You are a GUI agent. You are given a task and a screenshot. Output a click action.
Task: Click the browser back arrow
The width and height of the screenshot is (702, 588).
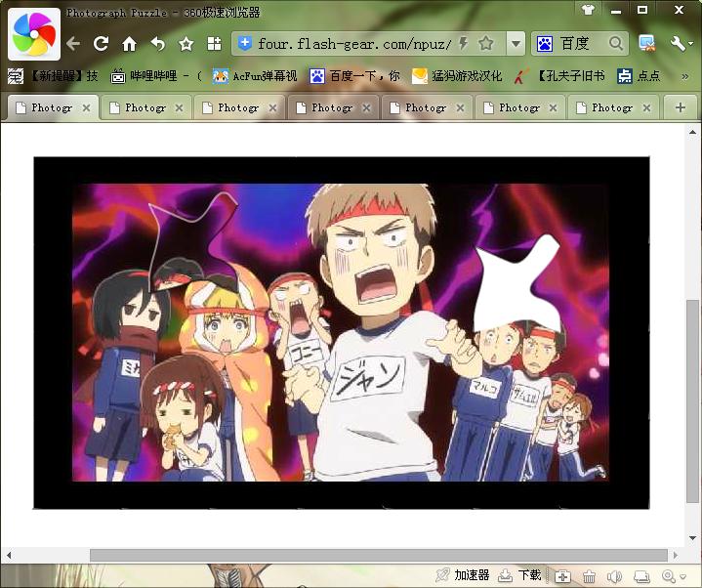click(x=73, y=44)
